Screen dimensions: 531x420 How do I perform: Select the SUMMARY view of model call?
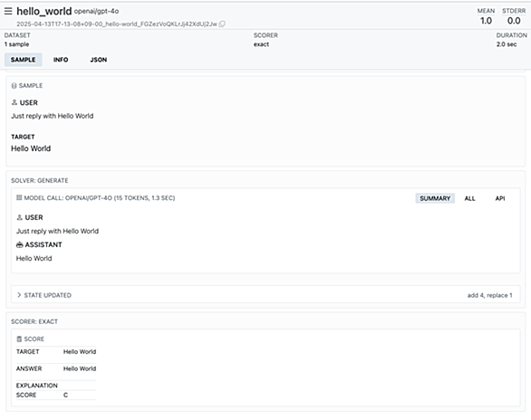[x=435, y=198]
